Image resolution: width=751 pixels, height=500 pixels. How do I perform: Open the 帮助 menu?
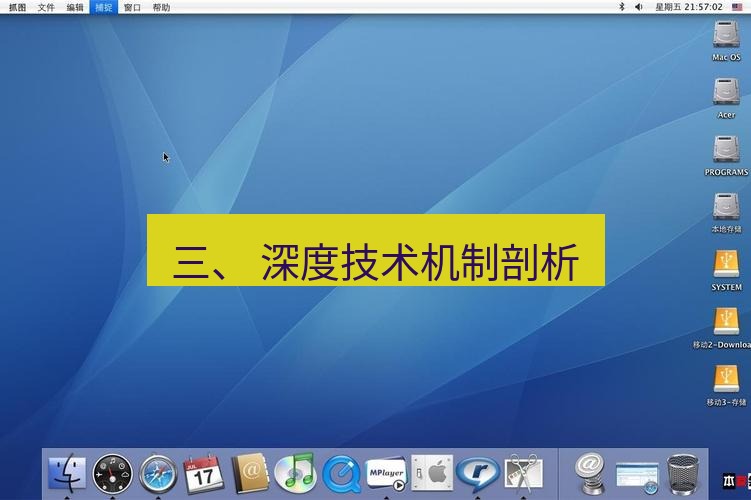pos(161,7)
